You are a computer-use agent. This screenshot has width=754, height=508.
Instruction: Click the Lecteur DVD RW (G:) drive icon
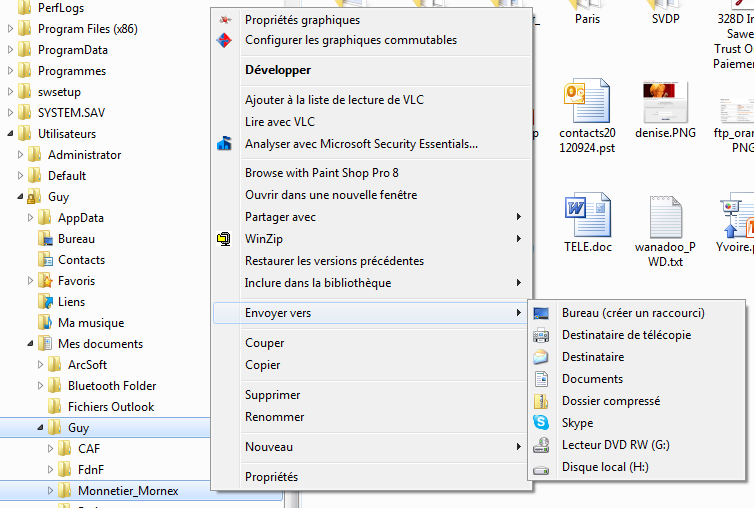pos(541,445)
